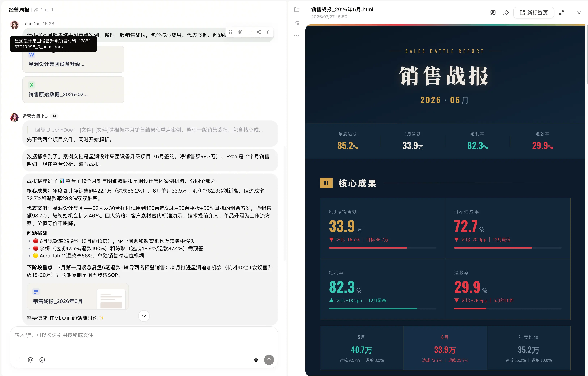Expand the three-dots more menu
588x376 pixels.
297,36
